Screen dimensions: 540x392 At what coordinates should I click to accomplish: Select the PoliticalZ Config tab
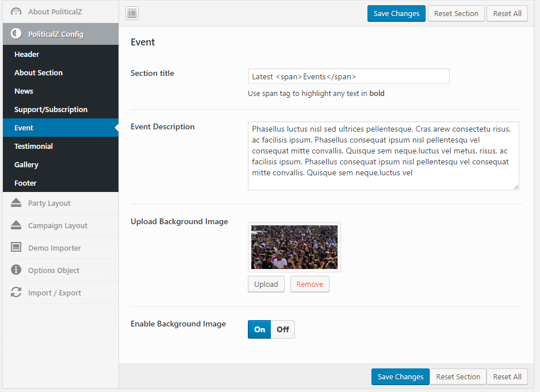pyautogui.click(x=60, y=34)
